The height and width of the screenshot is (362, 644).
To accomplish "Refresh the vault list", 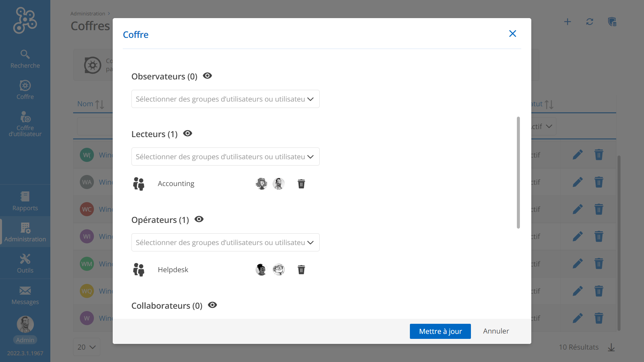I will [x=590, y=22].
